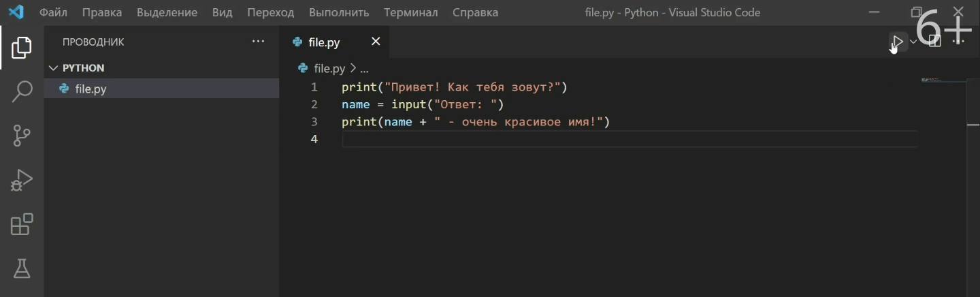Image resolution: width=980 pixels, height=297 pixels.
Task: Open the Extensions view
Action: 22,224
